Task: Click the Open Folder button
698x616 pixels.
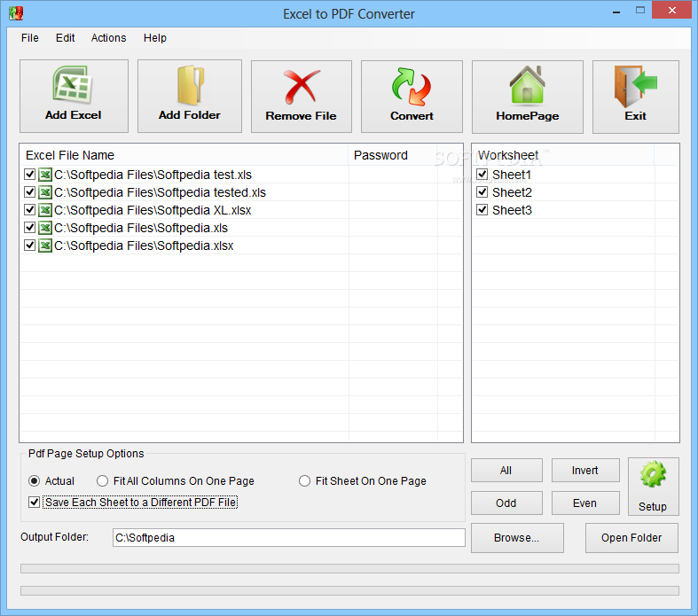Action: [x=631, y=538]
